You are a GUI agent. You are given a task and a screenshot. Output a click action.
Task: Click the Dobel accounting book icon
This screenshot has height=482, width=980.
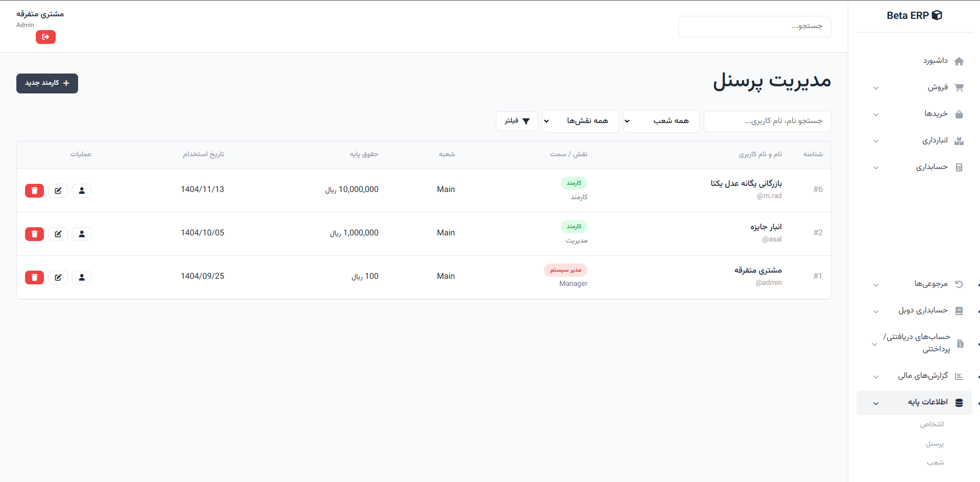(959, 311)
